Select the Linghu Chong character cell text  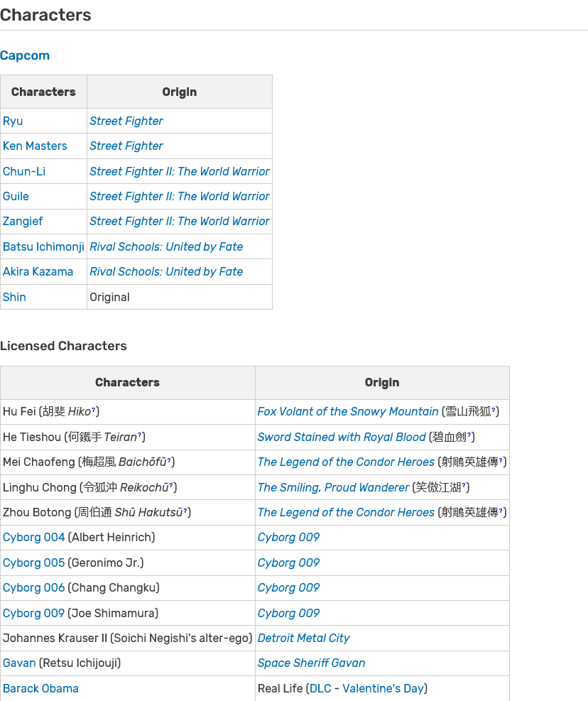(90, 488)
